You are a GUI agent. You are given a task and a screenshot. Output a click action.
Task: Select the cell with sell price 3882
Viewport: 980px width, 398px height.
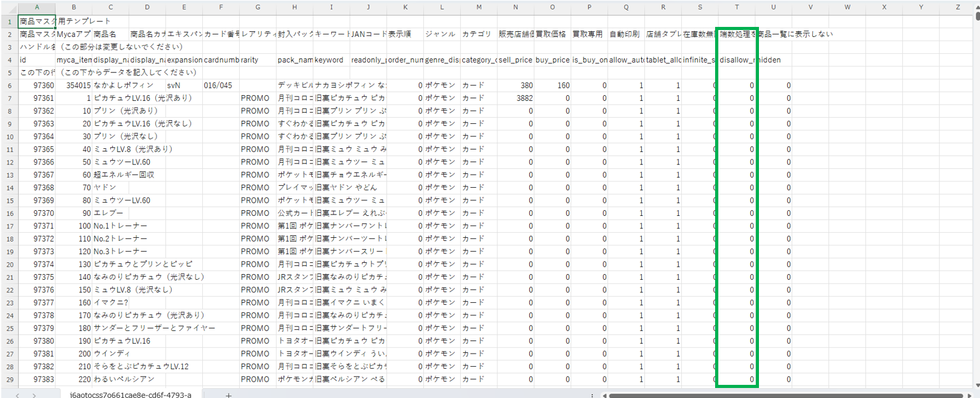pyautogui.click(x=516, y=98)
